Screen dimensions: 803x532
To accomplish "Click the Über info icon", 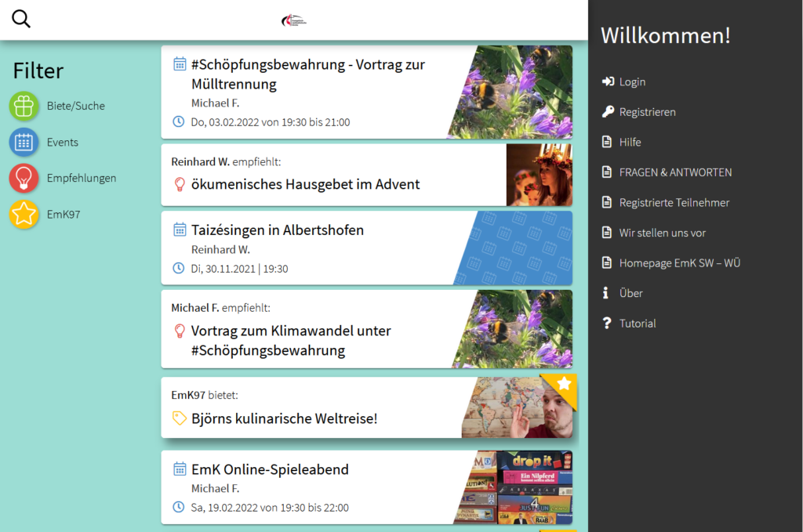I will tap(605, 293).
